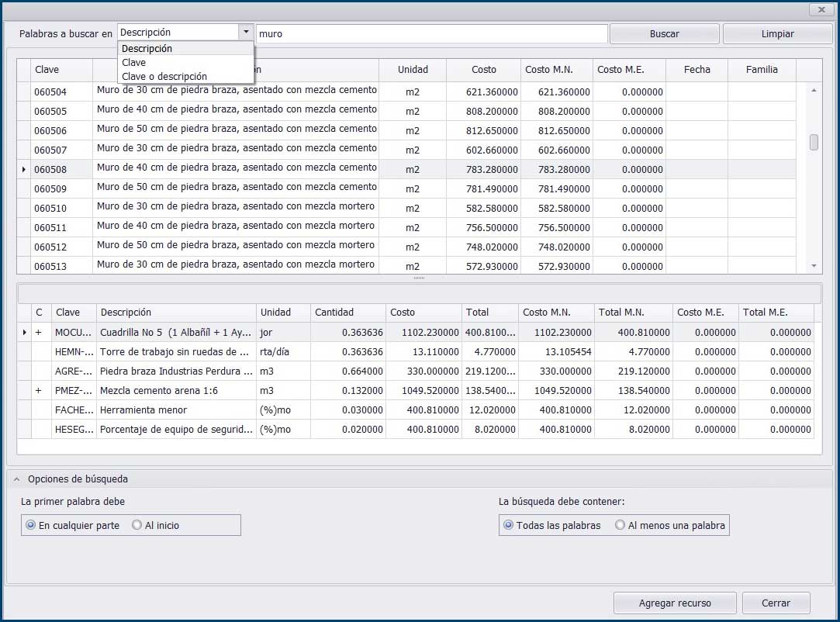Sort by upper 'Costo' column header

tap(483, 70)
